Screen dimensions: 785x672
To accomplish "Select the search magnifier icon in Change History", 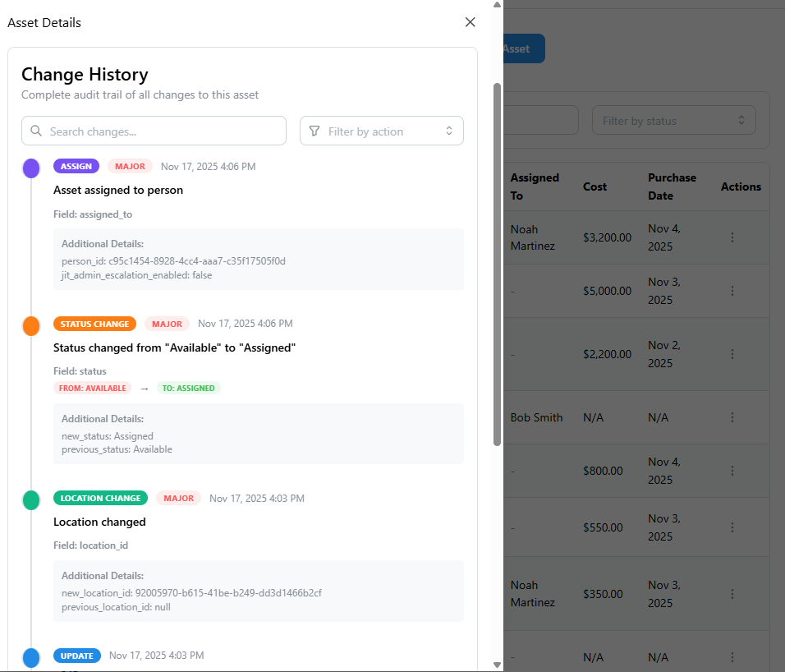I will click(35, 130).
